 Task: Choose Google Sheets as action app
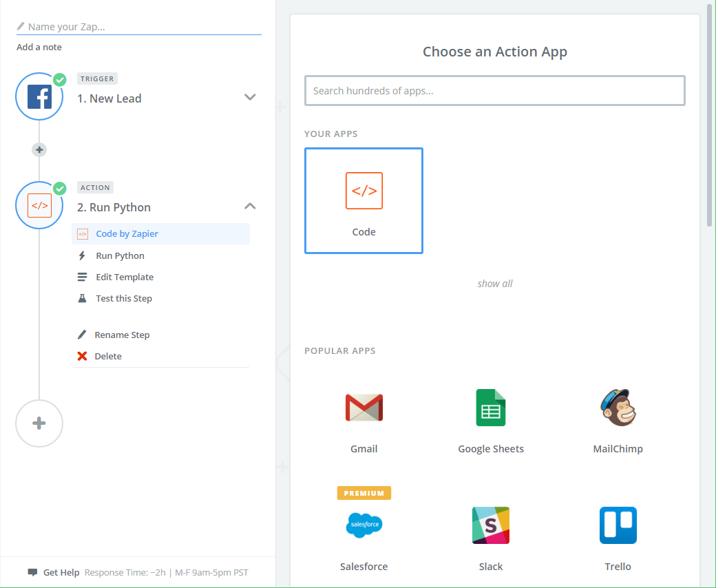[490, 408]
